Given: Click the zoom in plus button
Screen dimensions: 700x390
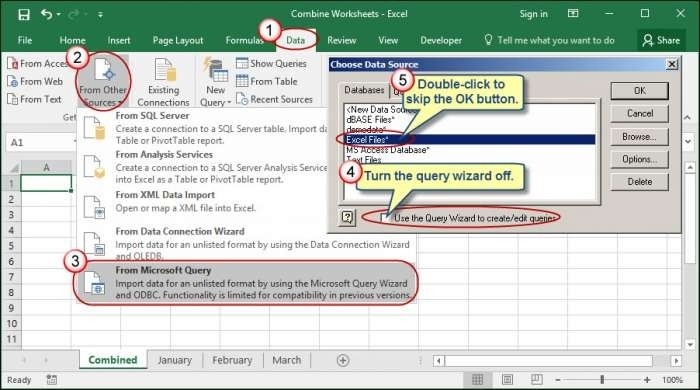Looking at the screenshot, I should [x=647, y=380].
